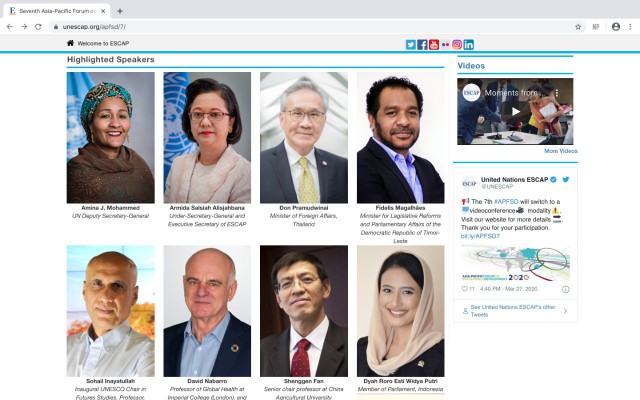Play the Moments from video
This screenshot has height=400, width=640.
pyautogui.click(x=515, y=111)
